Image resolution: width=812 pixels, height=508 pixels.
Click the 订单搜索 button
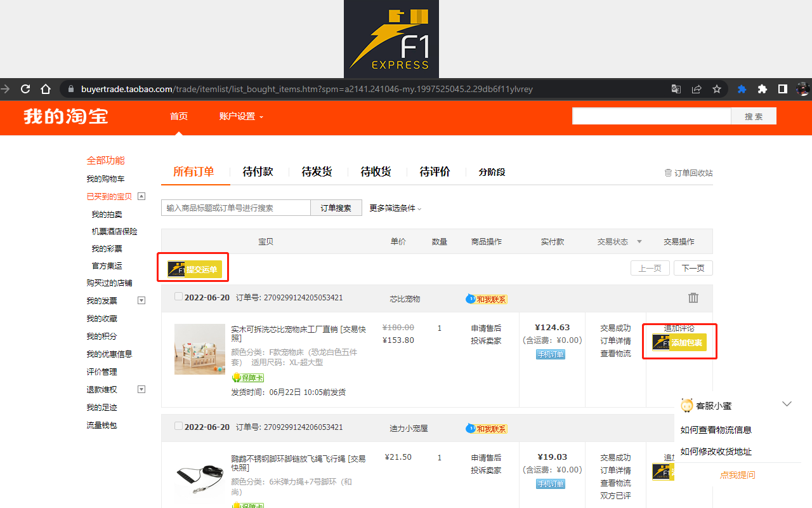pos(336,208)
